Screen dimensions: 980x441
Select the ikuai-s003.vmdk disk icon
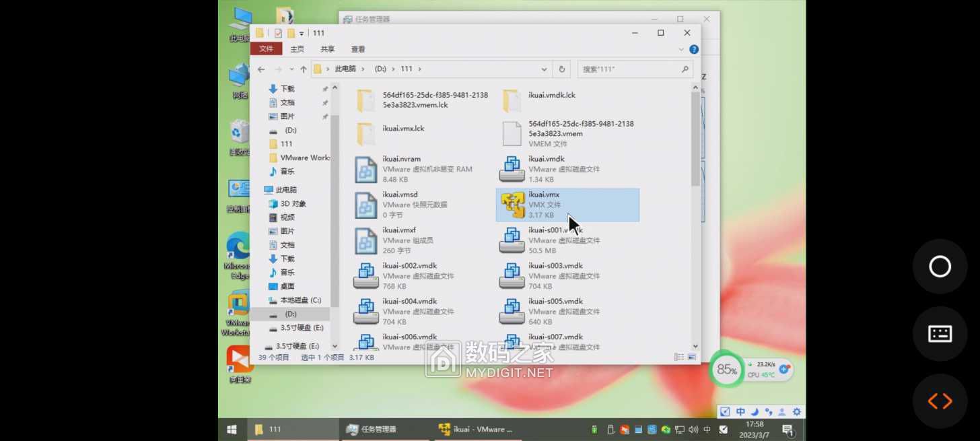tap(512, 276)
